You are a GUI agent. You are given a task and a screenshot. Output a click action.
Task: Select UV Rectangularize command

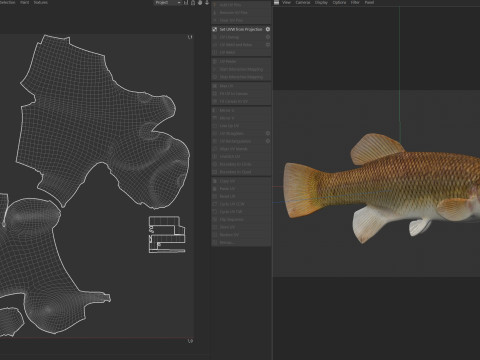click(241, 141)
